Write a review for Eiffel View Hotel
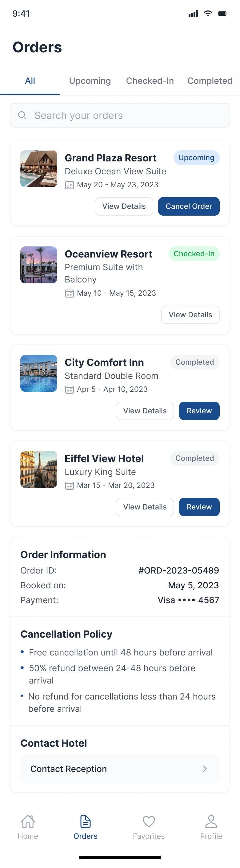Viewport: 240px width, 868px height. (x=199, y=507)
